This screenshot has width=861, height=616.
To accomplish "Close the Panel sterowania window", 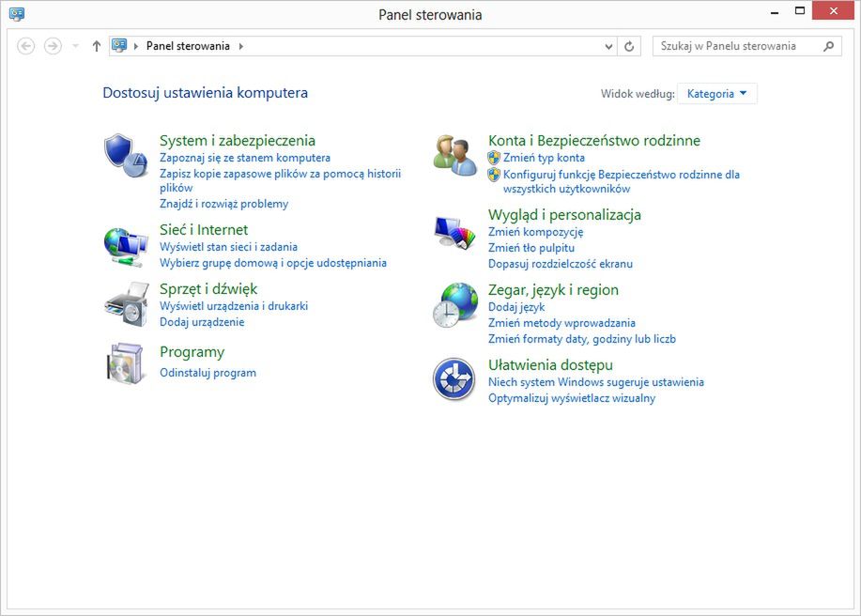I will point(833,11).
